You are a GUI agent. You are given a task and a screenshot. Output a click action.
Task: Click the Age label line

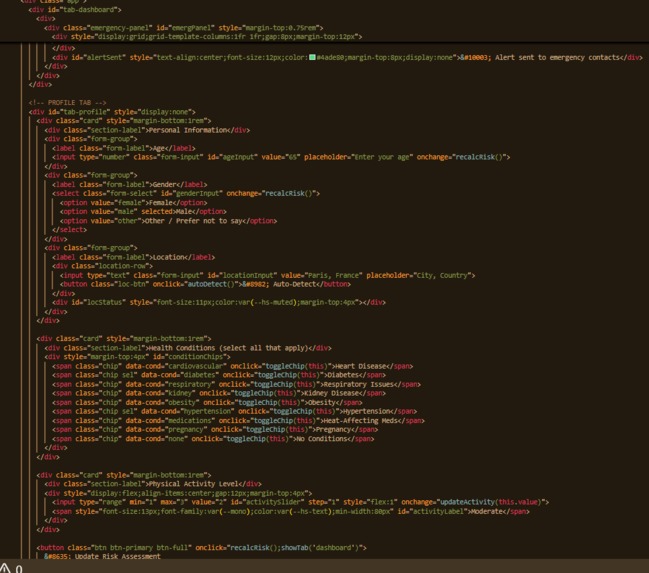(x=124, y=148)
